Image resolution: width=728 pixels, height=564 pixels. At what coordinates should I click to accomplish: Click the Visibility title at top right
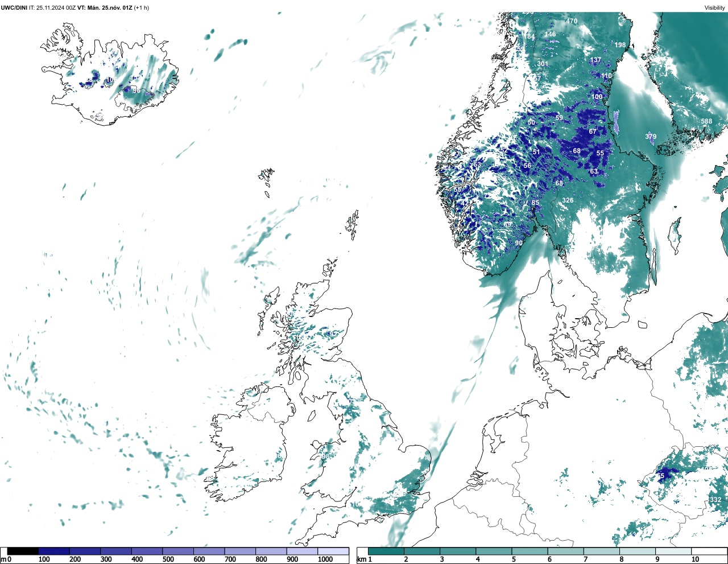(x=715, y=8)
